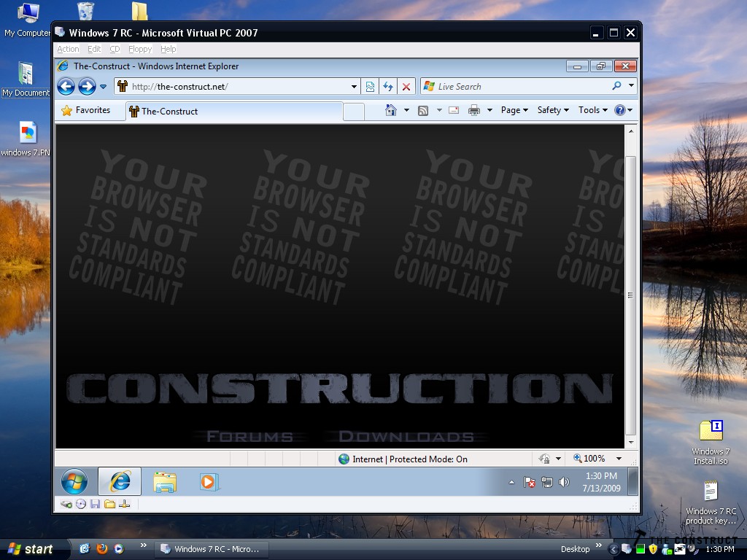Expand the Desktop toolbar chevron on XP taskbar
The width and height of the screenshot is (747, 560).
[599, 545]
